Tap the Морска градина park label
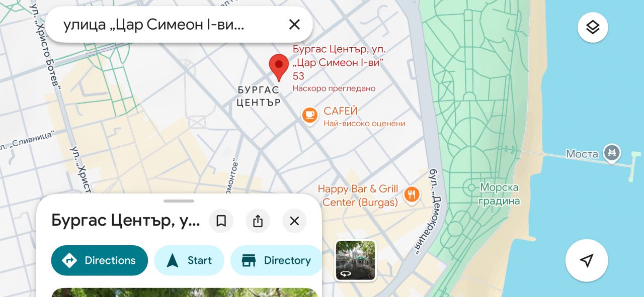The image size is (644, 297). click(x=499, y=194)
